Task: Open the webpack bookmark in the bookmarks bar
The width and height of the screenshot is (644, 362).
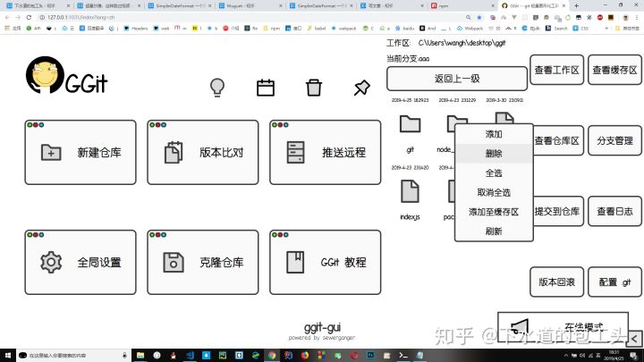Action: pyautogui.click(x=344, y=29)
